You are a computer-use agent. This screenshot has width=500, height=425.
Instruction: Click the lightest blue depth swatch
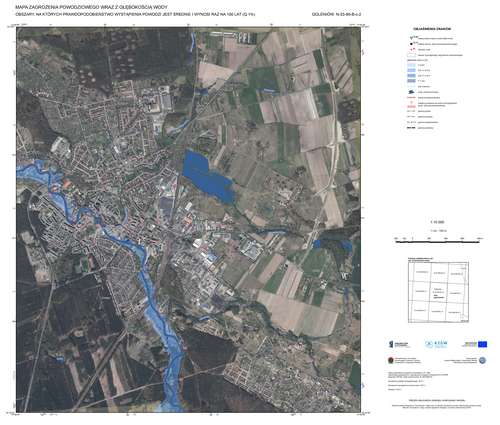pos(411,65)
